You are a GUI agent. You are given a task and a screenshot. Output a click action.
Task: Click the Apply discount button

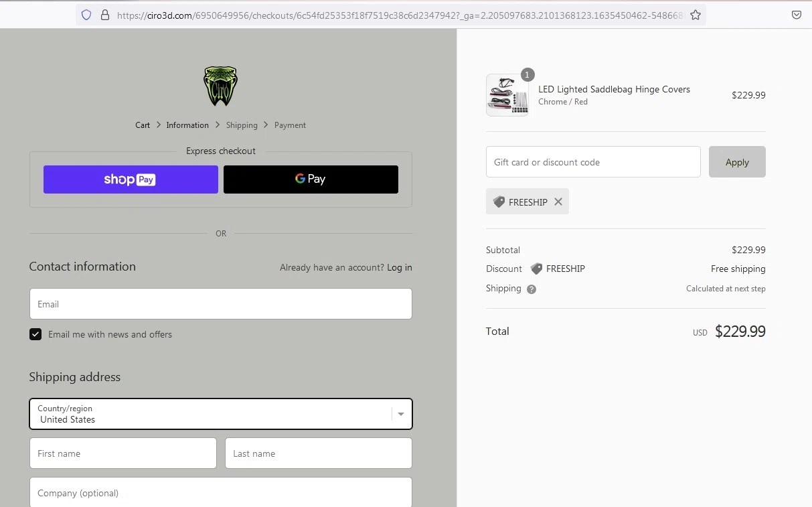[x=737, y=162]
